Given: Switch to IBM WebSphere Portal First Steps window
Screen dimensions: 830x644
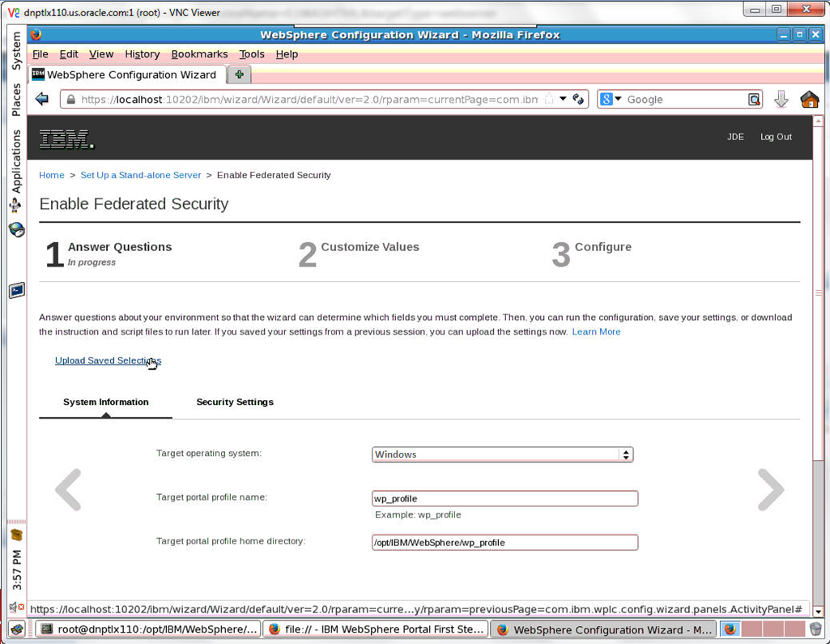Looking at the screenshot, I should 375,629.
